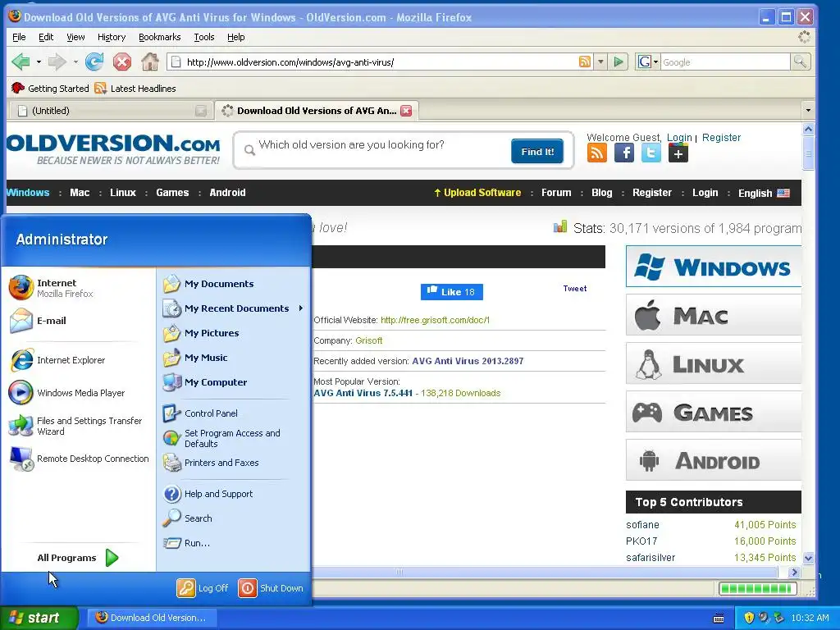Click the Find It! button
The image size is (840, 630).
(537, 152)
